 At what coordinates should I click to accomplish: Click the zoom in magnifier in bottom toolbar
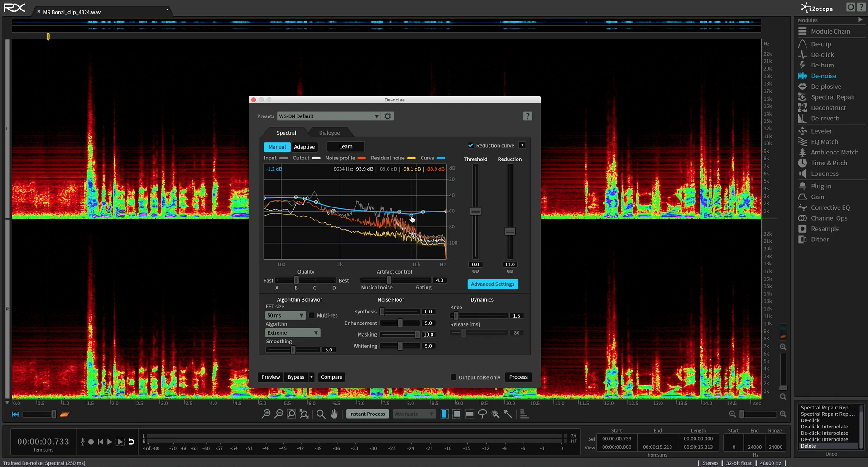(266, 414)
